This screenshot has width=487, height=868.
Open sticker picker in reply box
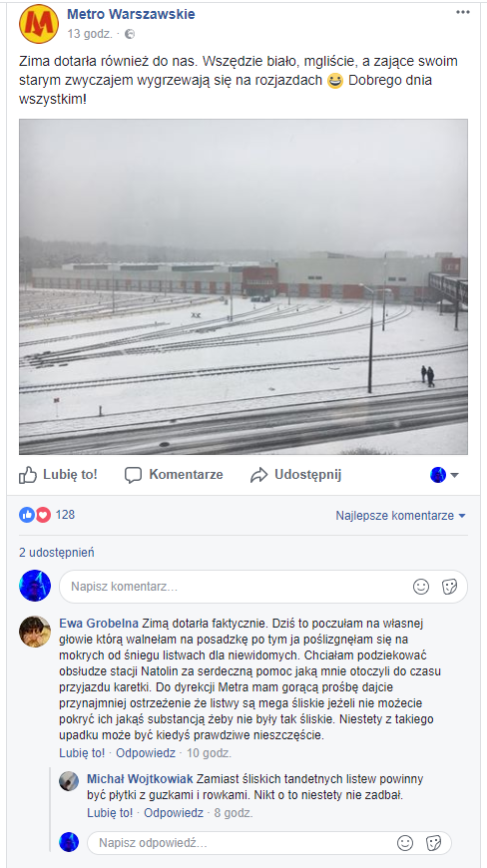coord(433,843)
